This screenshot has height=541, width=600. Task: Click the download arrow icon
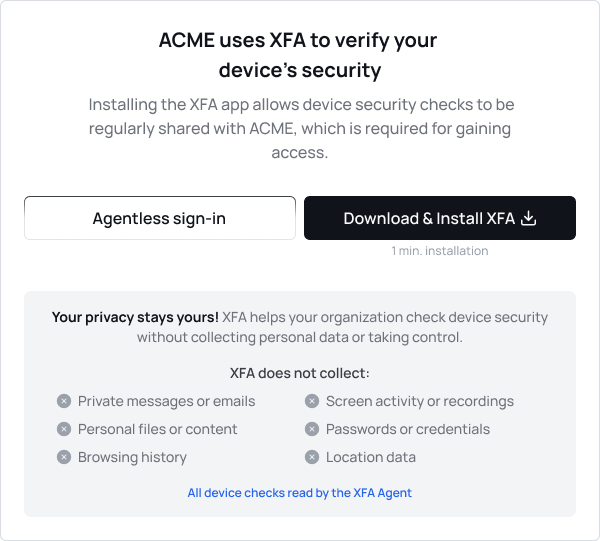click(530, 218)
